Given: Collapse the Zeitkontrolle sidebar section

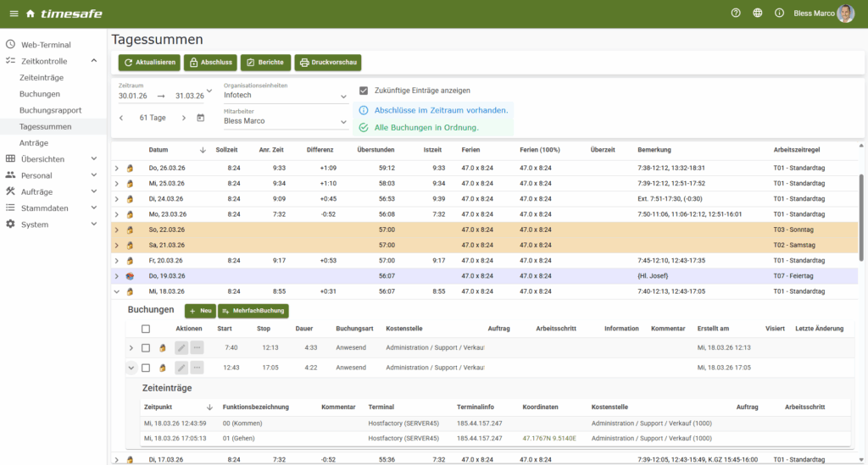Looking at the screenshot, I should coord(93,61).
